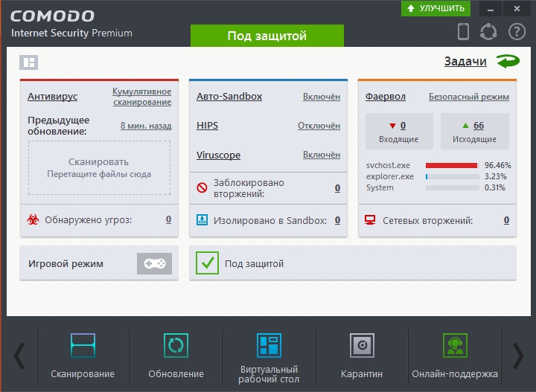
Task: Change HIPS Отключён status
Action: 319,126
